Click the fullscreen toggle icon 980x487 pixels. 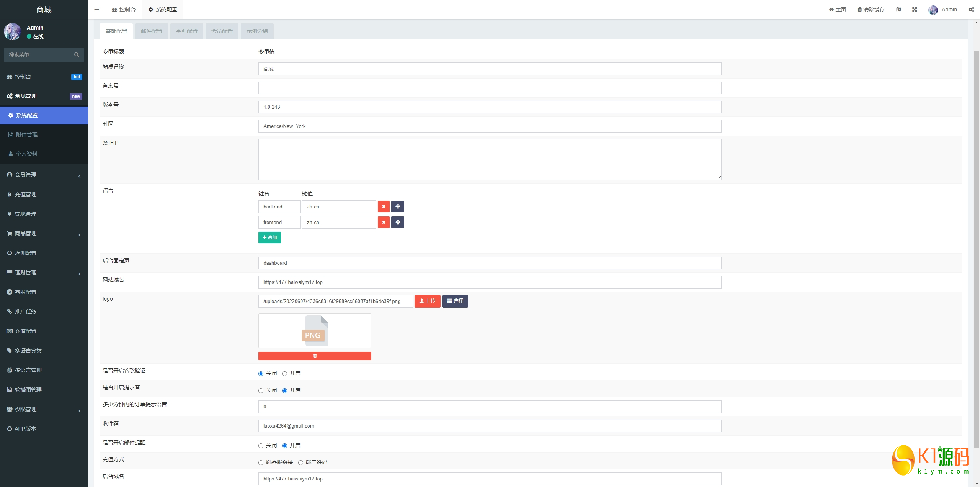pyautogui.click(x=915, y=10)
